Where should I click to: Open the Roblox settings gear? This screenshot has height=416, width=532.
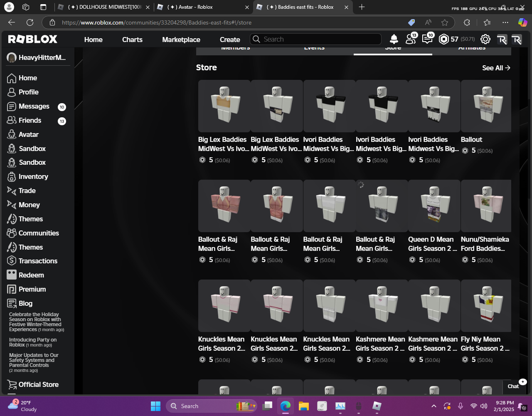click(x=485, y=39)
